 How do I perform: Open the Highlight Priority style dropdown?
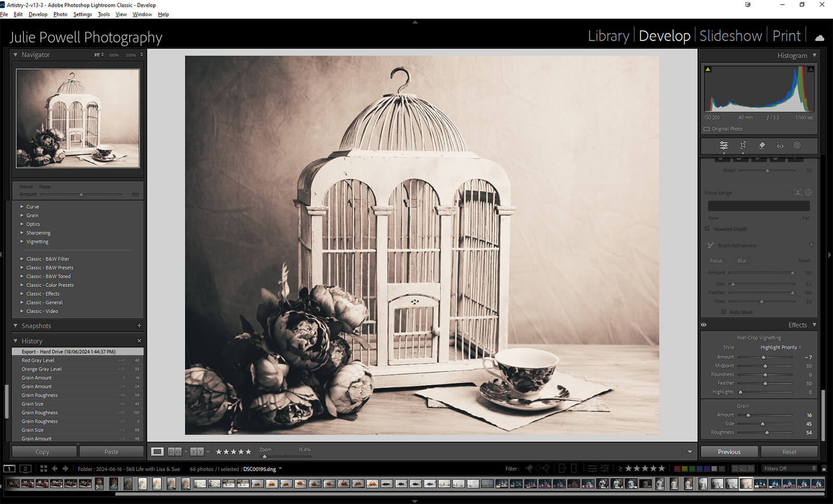click(x=780, y=347)
